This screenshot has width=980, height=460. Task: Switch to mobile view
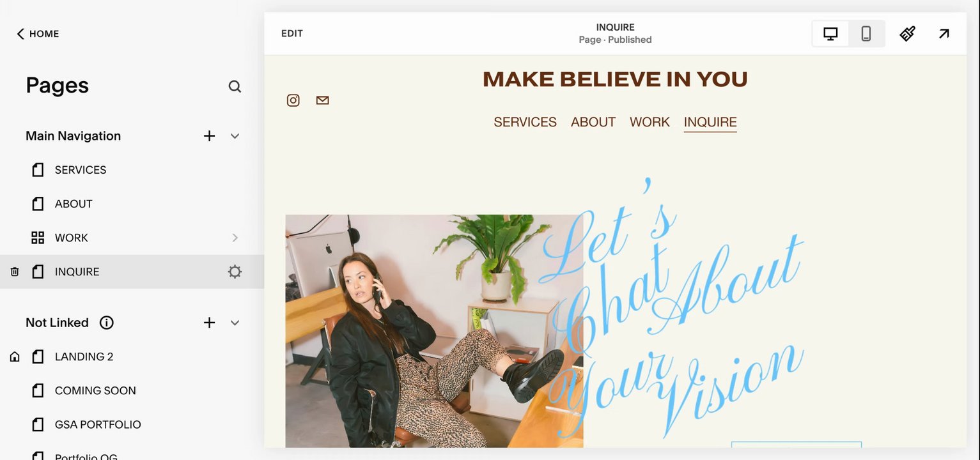(x=866, y=34)
